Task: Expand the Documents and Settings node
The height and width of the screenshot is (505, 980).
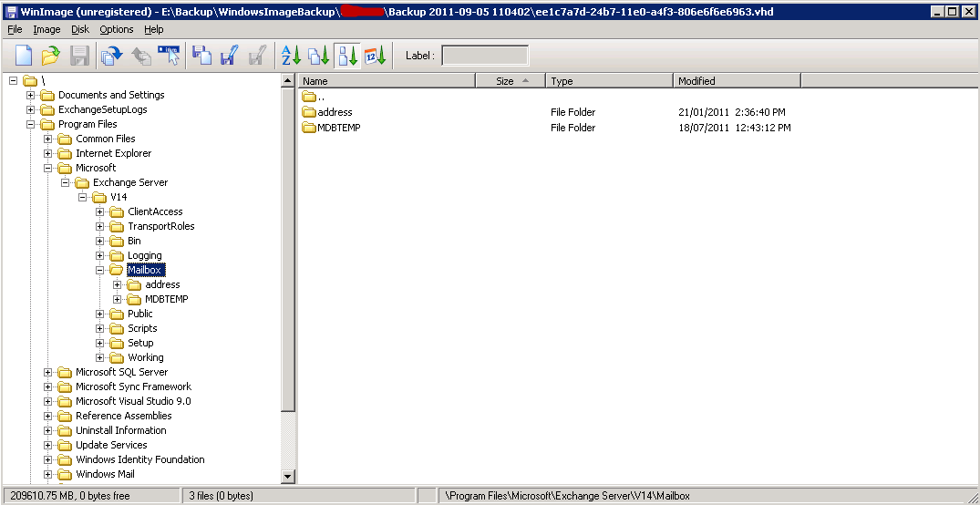Action: coord(31,95)
